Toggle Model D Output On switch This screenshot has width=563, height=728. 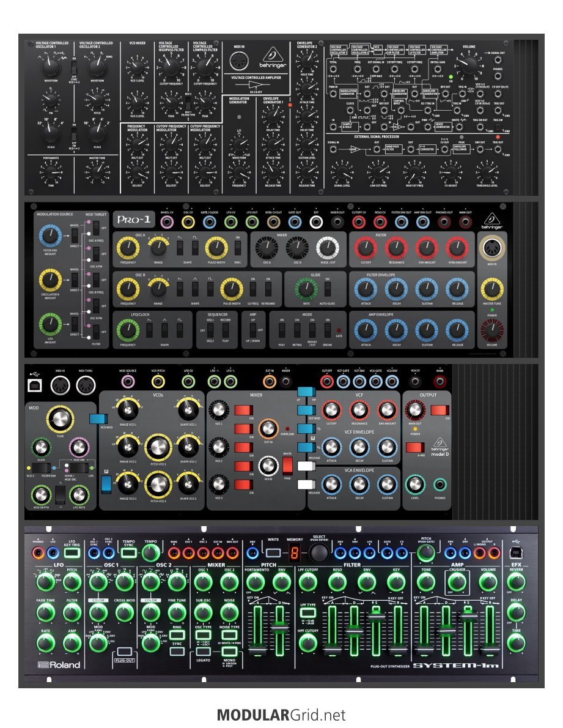[x=440, y=410]
